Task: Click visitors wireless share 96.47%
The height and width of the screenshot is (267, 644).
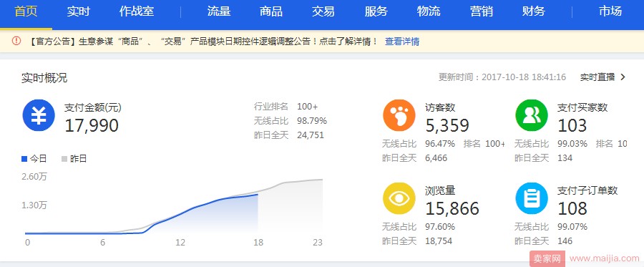Action: pos(440,144)
